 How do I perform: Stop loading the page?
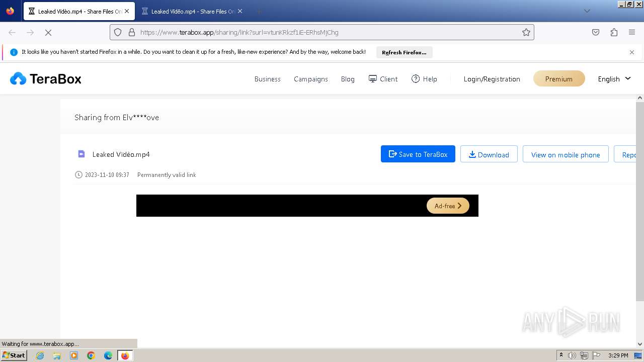48,32
